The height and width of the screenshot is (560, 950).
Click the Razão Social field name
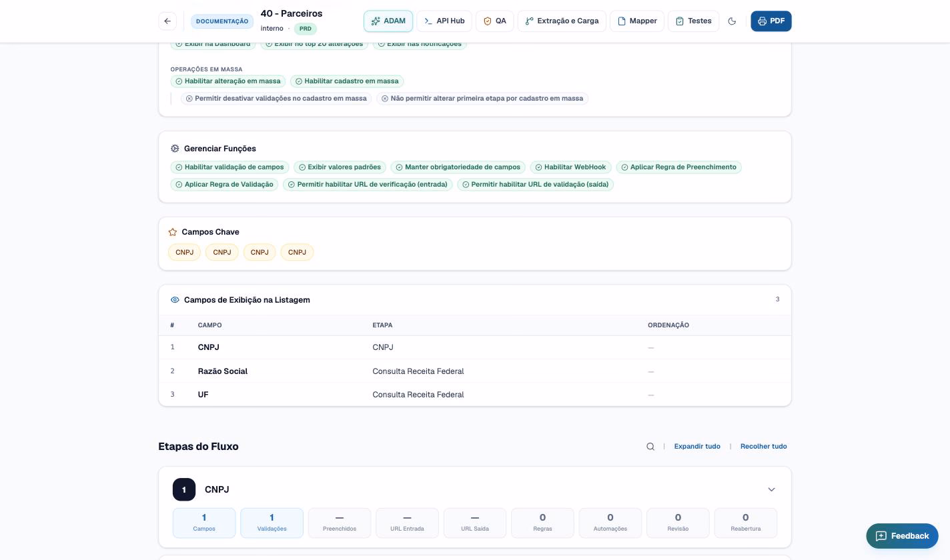[x=223, y=371]
